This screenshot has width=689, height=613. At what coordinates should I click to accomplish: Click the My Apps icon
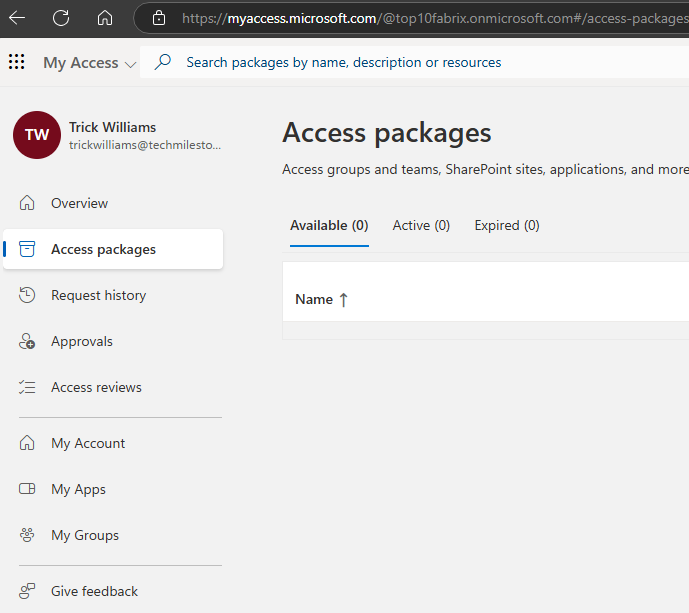tap(28, 489)
